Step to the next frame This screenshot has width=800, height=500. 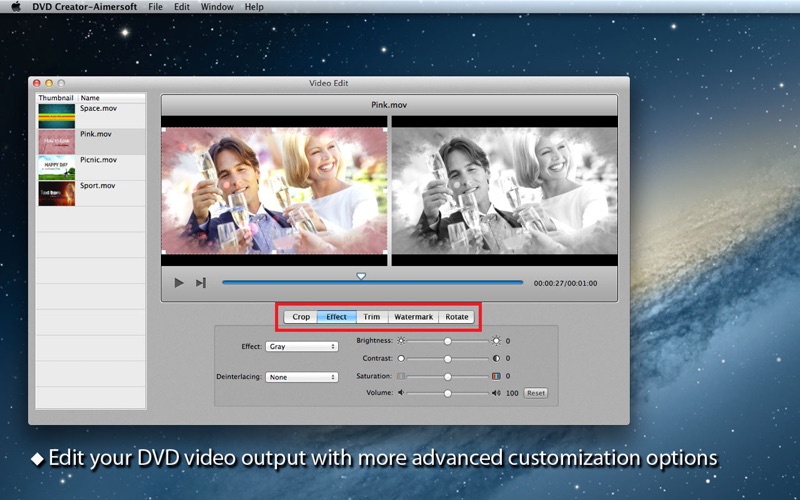point(201,283)
